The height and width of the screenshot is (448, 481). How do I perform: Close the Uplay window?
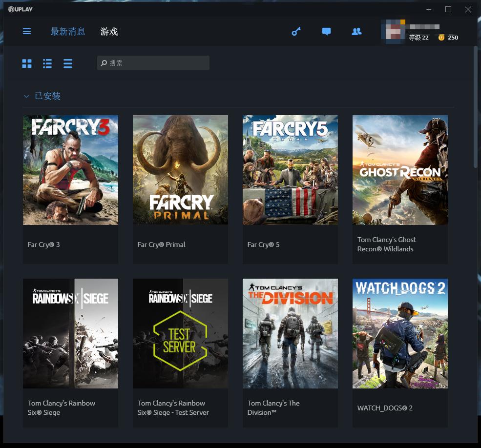point(468,9)
